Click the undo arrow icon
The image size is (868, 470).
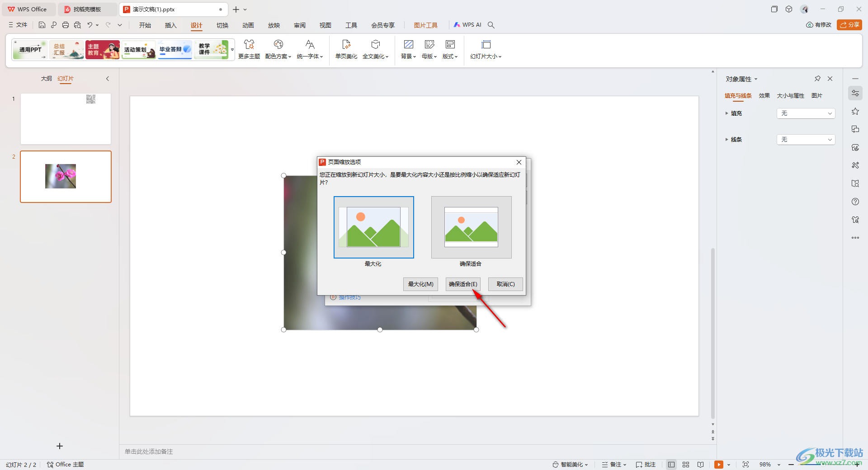(90, 25)
